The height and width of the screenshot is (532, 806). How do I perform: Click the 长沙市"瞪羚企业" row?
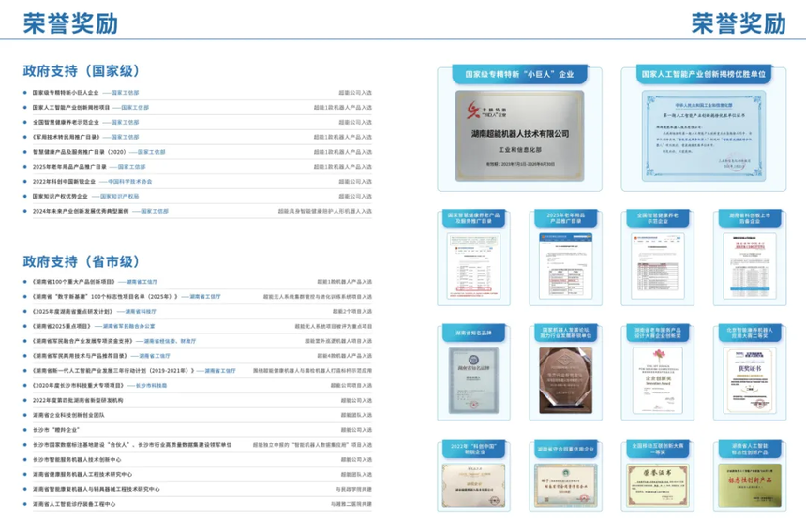click(x=198, y=430)
